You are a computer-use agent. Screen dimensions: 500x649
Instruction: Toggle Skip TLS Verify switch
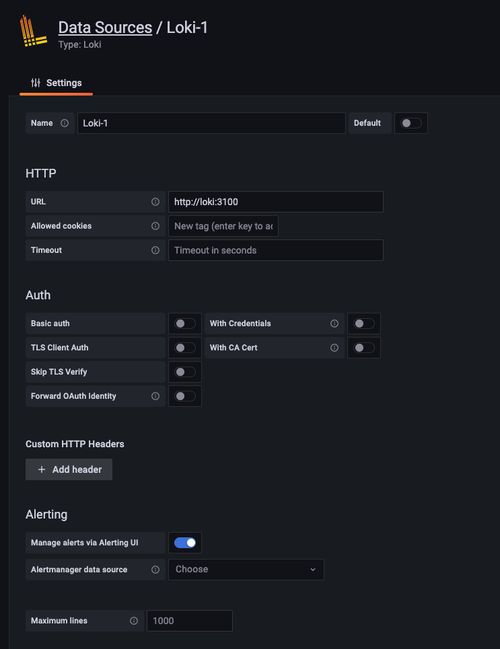click(185, 372)
